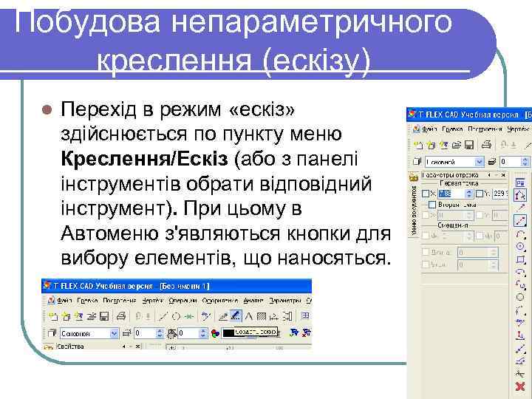The width and height of the screenshot is (532, 399).
Task: Select the circle with center tool in automenu
Action: tap(520, 247)
